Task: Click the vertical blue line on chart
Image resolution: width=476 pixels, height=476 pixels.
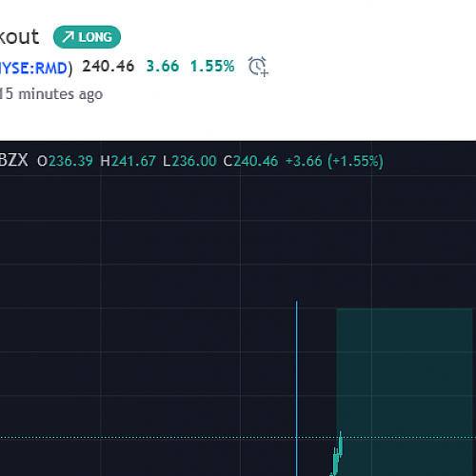Action: click(x=297, y=388)
